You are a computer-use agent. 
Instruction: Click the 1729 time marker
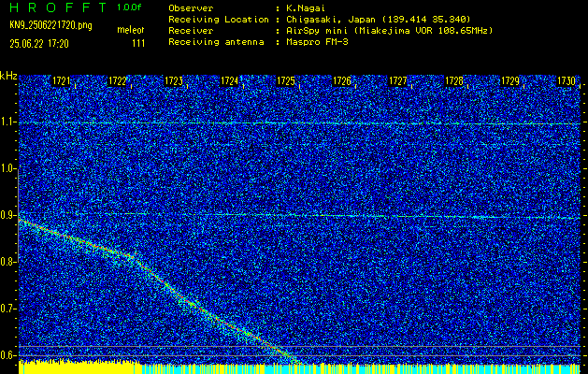(510, 81)
